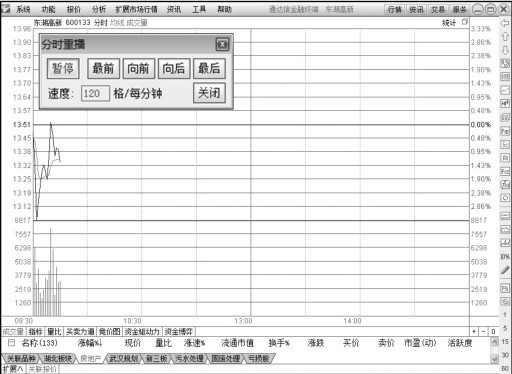Viewport: 512px width, 374px height.
Task: Click the 10% icon in right sidebar
Action: click(505, 256)
